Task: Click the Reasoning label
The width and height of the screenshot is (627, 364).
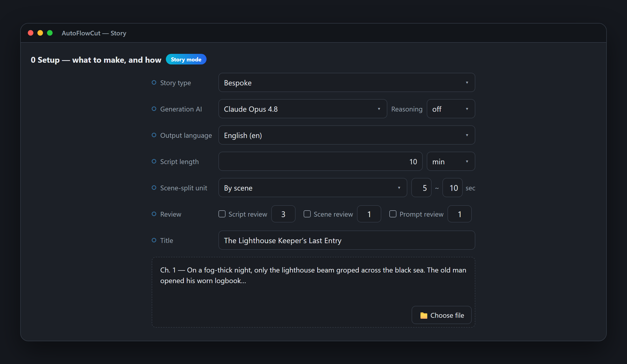Action: (407, 109)
